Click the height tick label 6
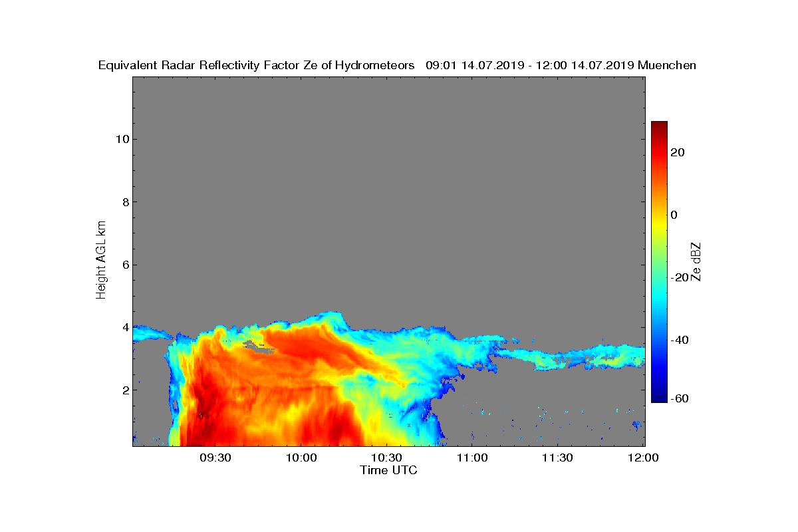 click(x=124, y=265)
